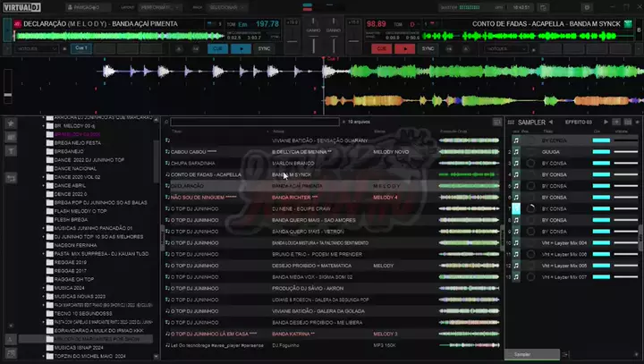Select the FLASH MELODY O TOP folder

point(80,211)
